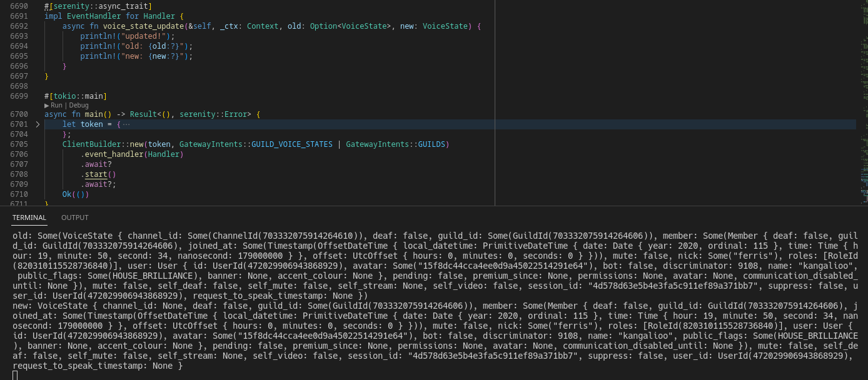The image size is (868, 380).
Task: Click line number 6710 in the gutter
Action: click(x=19, y=194)
